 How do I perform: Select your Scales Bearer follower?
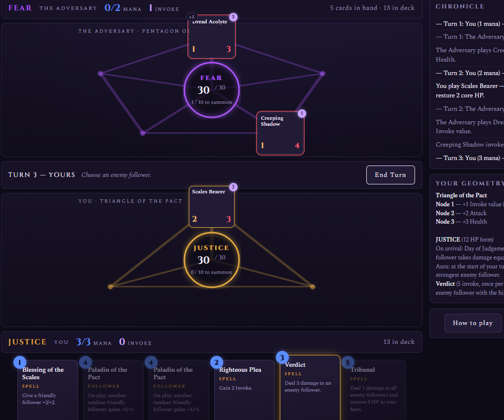tap(212, 206)
